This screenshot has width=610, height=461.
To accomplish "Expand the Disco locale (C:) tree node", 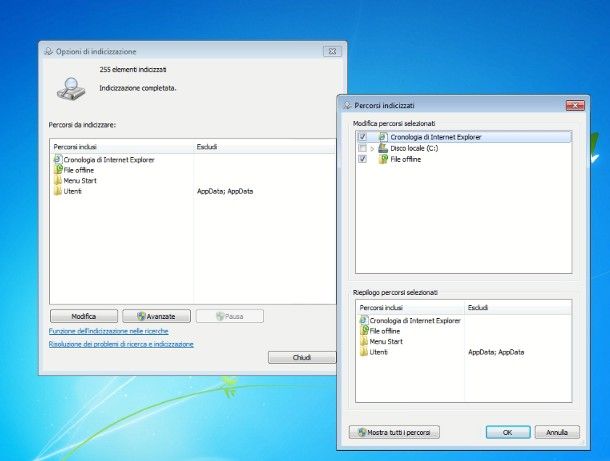I will 372,149.
